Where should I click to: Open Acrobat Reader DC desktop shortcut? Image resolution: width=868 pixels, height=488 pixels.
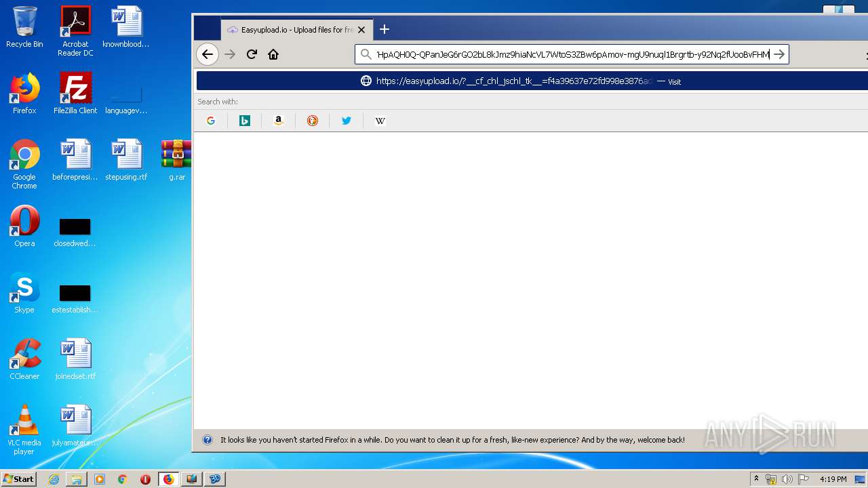75,31
